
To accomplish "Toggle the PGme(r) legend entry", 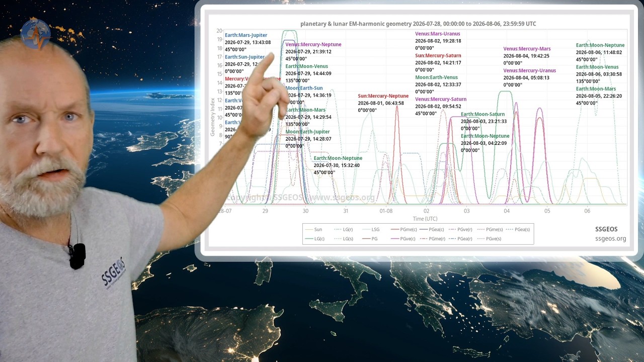I will (x=432, y=238).
